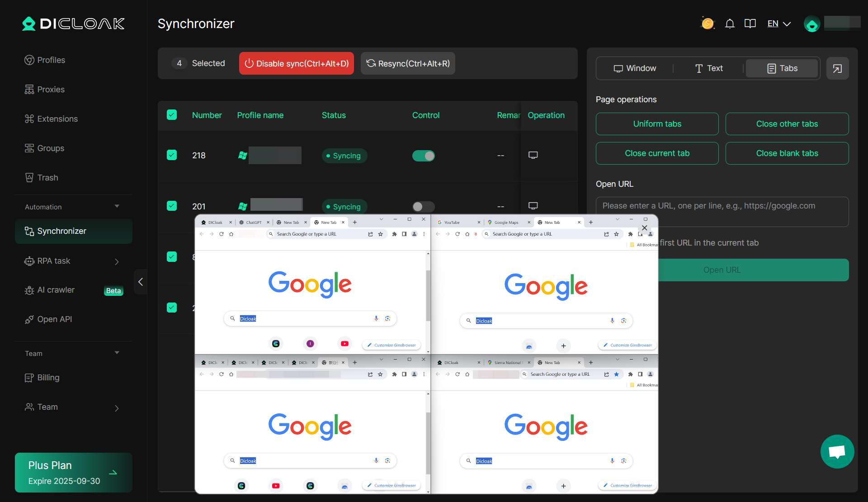
Task: Collapse the Team section header in sidebar
Action: click(x=117, y=353)
